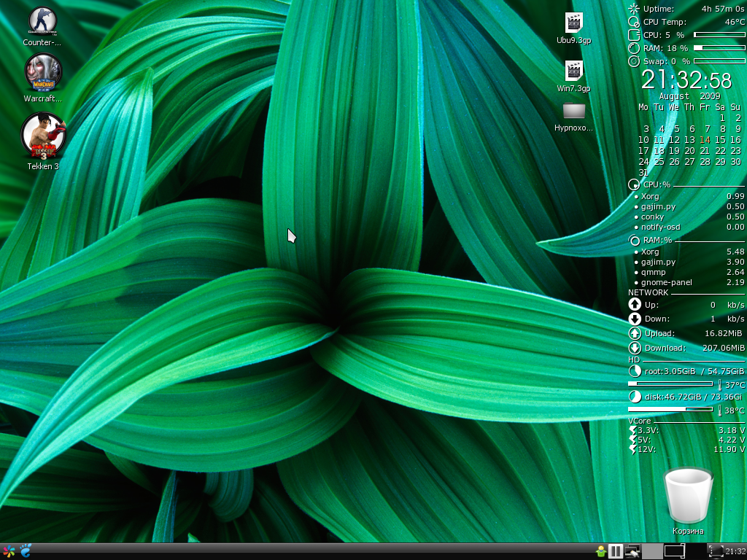This screenshot has height=560, width=747.
Task: Click the 5V reading 4.22 V
Action: (x=732, y=440)
